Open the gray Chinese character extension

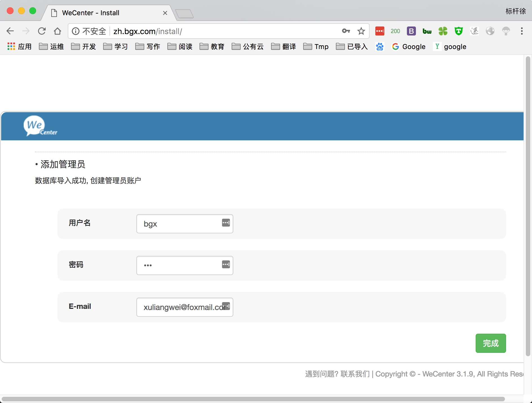(475, 31)
